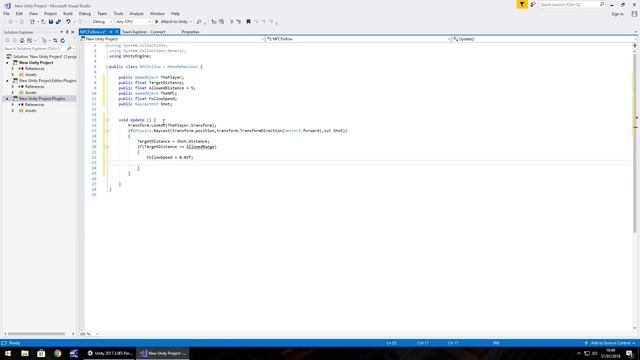
Task: Collapse the New Unity Project.Plugins node
Action: (x=7, y=99)
